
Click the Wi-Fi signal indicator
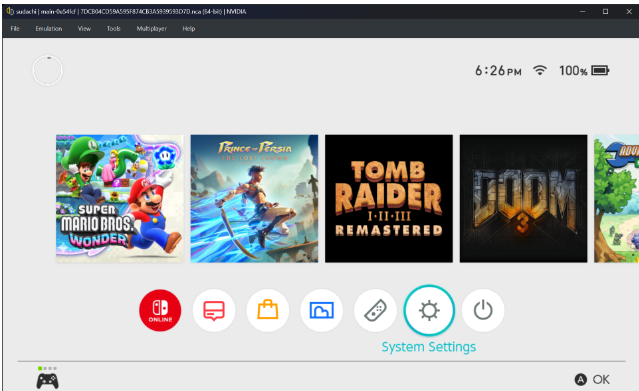(x=540, y=70)
